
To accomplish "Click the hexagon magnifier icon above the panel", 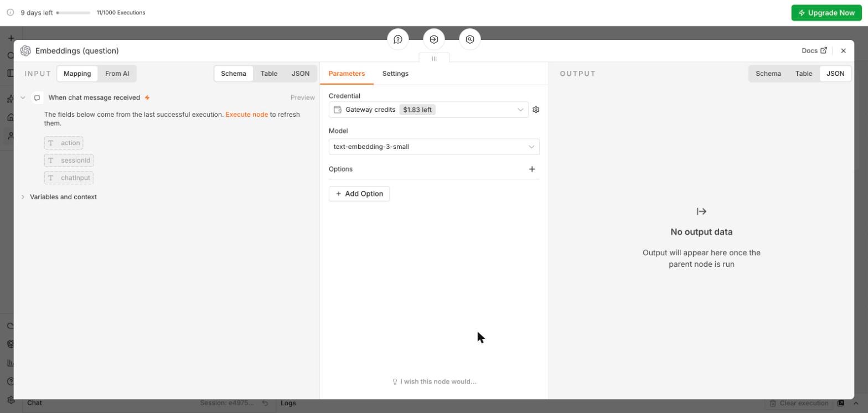I will [470, 39].
